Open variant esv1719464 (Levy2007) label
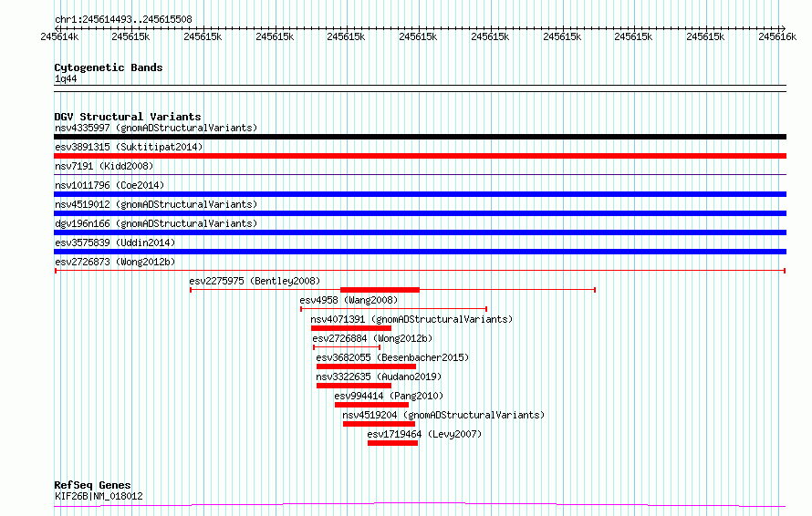 pos(424,434)
